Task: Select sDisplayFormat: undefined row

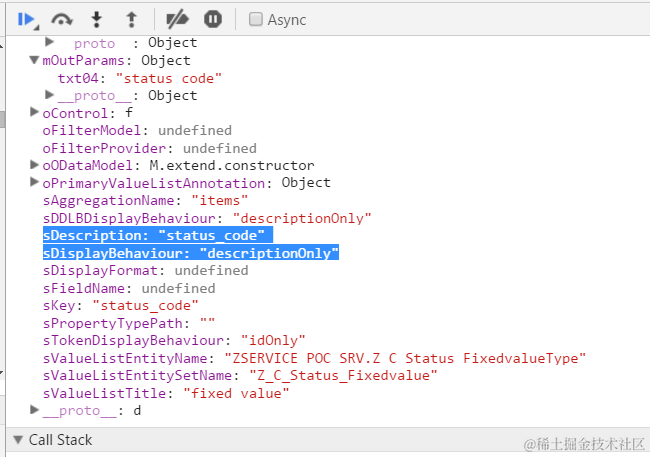Action: (146, 271)
